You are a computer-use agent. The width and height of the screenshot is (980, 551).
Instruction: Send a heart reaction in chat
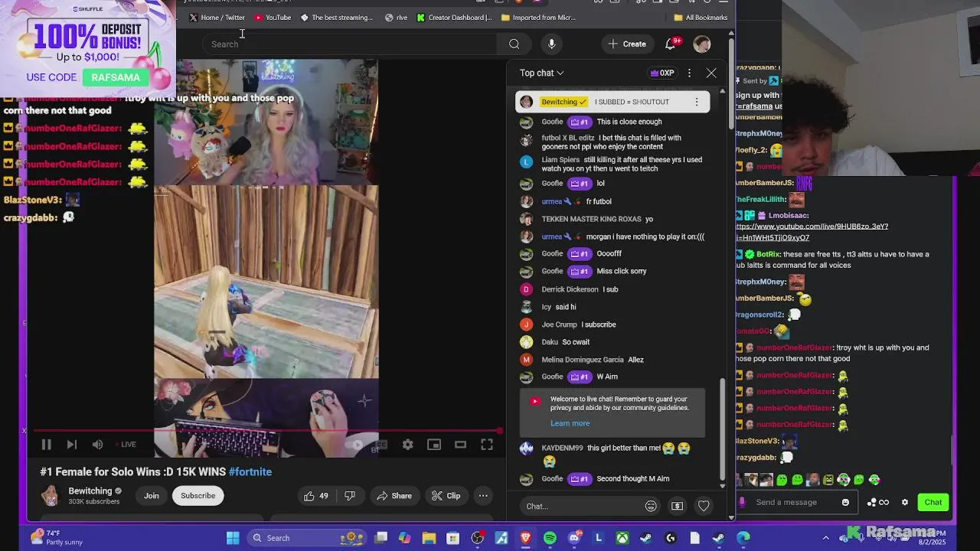tap(704, 506)
